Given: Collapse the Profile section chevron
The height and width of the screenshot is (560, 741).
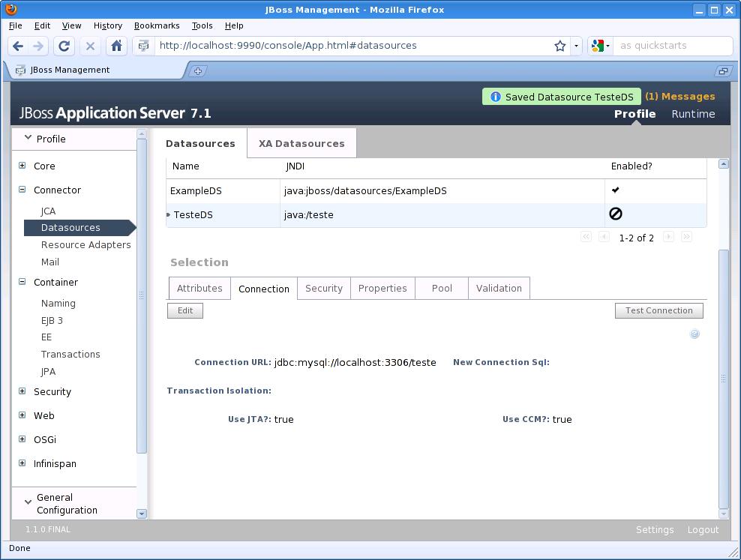Looking at the screenshot, I should click(28, 138).
